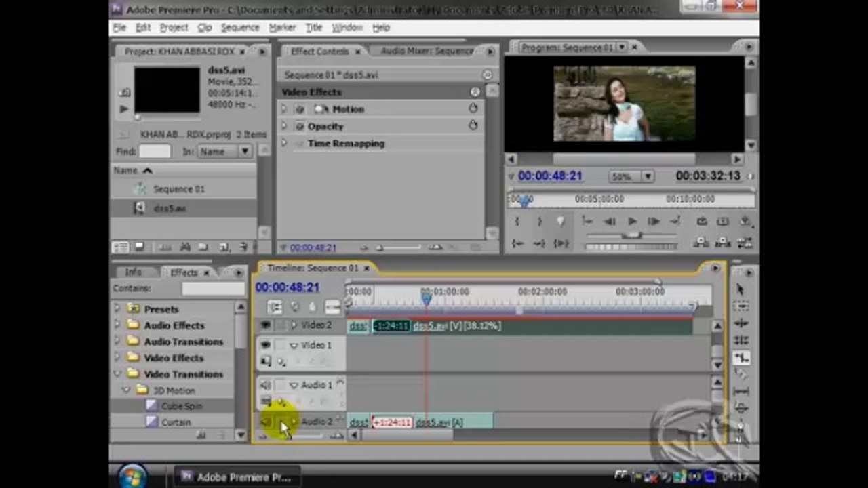Viewport: 868px width, 488px height.
Task: Open the 50% zoom level dropdown
Action: [648, 176]
